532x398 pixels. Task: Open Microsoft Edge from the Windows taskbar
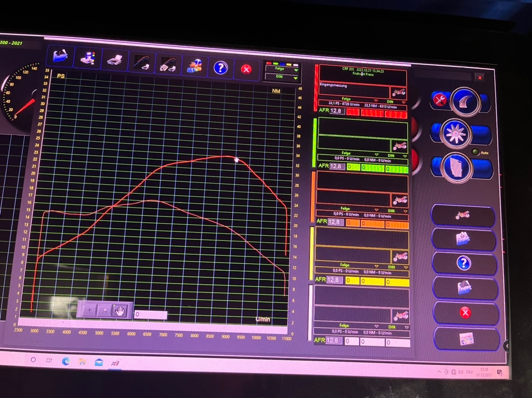(66, 361)
